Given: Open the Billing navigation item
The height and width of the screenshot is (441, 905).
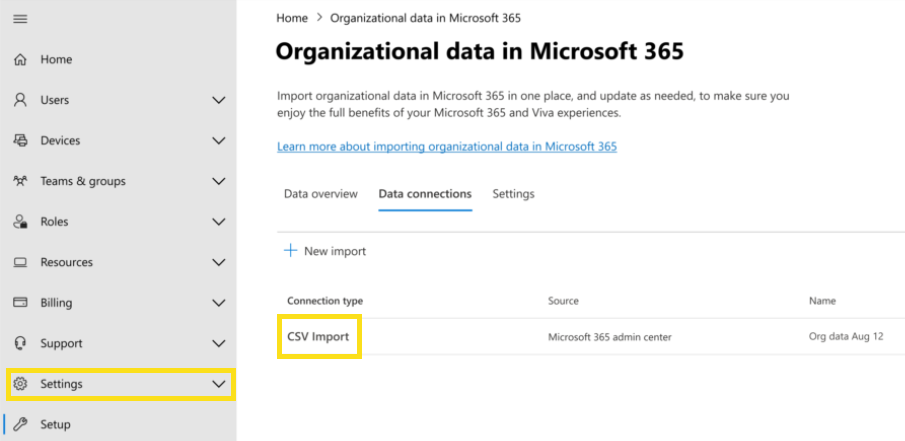Looking at the screenshot, I should [x=118, y=302].
